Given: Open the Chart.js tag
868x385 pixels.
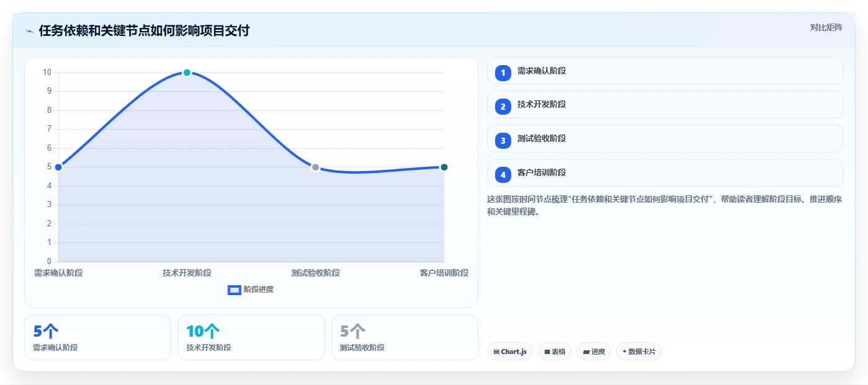Looking at the screenshot, I should (x=510, y=352).
